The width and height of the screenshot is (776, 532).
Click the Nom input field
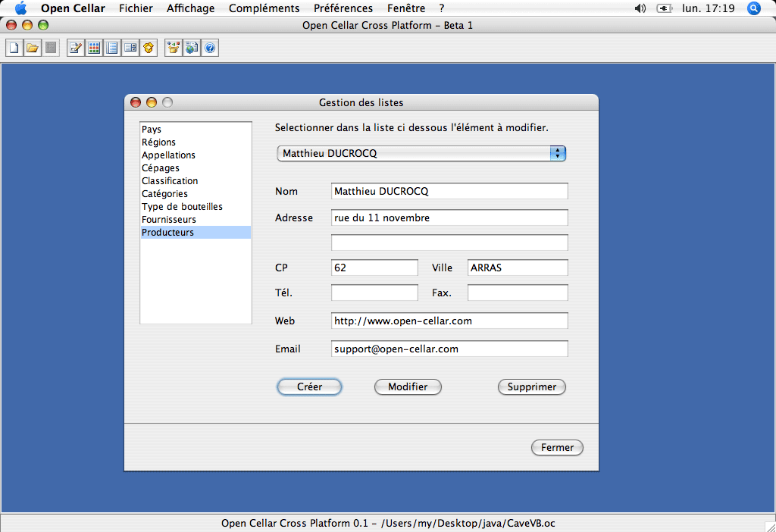pyautogui.click(x=449, y=192)
